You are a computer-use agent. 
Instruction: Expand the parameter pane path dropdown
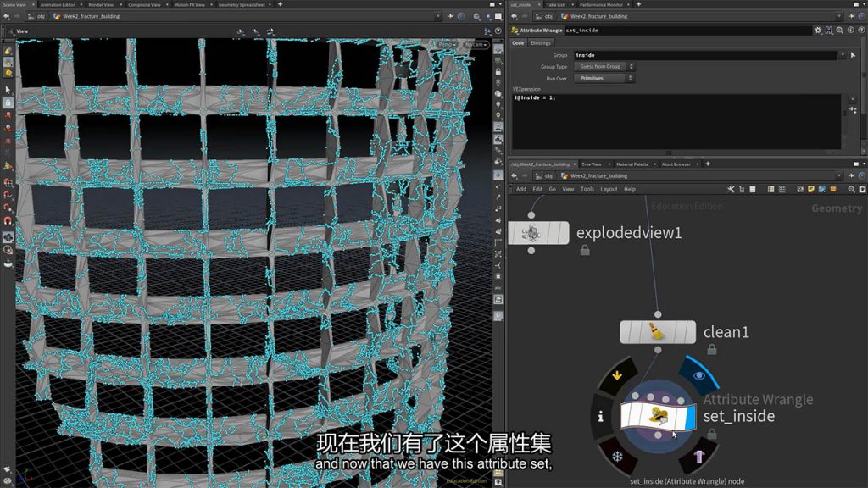point(838,17)
